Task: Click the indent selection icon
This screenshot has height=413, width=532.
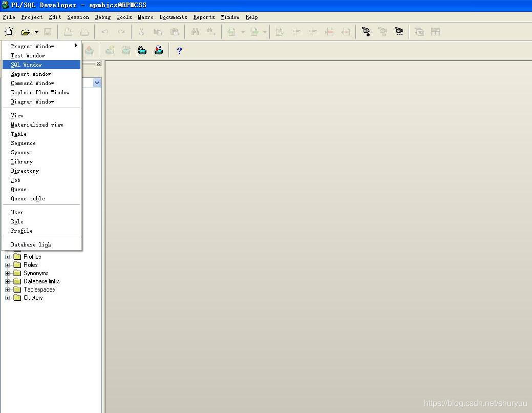Action: [296, 32]
